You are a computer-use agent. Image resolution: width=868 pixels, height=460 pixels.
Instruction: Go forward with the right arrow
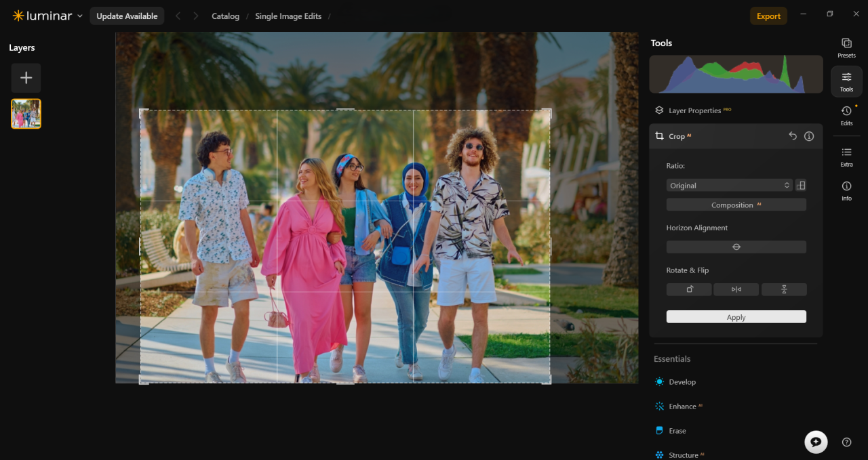pyautogui.click(x=196, y=16)
